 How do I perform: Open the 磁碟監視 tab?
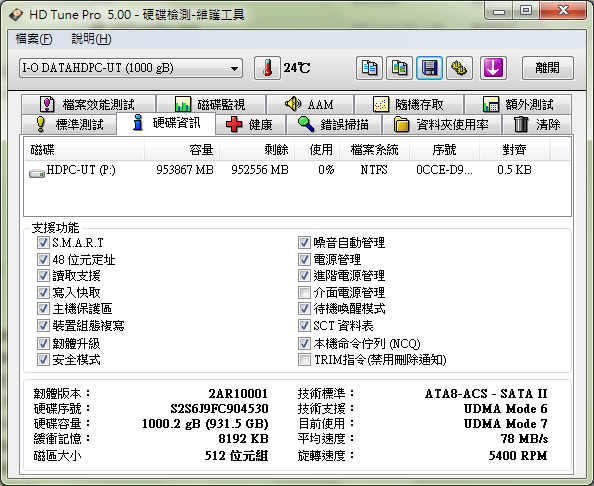click(x=211, y=104)
